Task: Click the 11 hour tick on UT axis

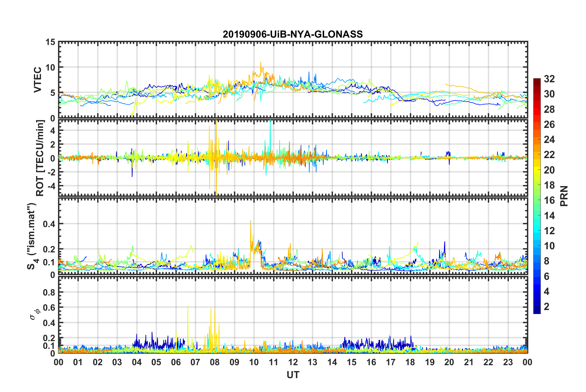Action: coord(274,362)
